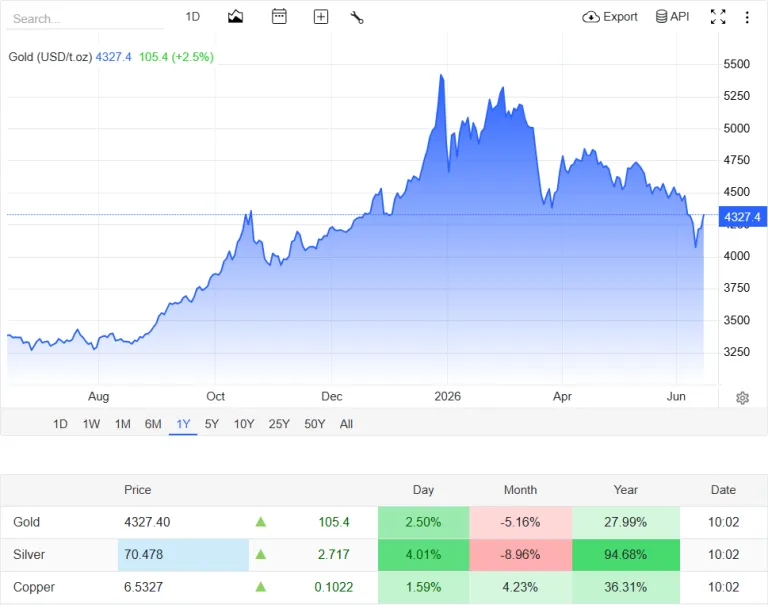Select the 10Y range tab
Image resolution: width=768 pixels, height=605 pixels.
point(244,424)
